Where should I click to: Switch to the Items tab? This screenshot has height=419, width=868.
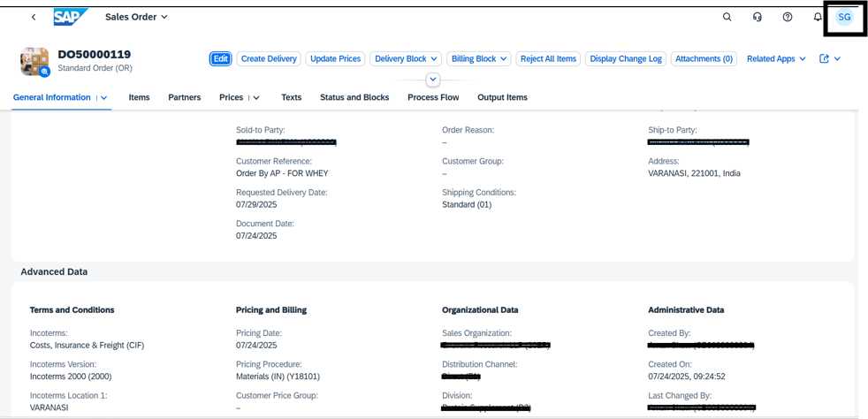(x=139, y=97)
